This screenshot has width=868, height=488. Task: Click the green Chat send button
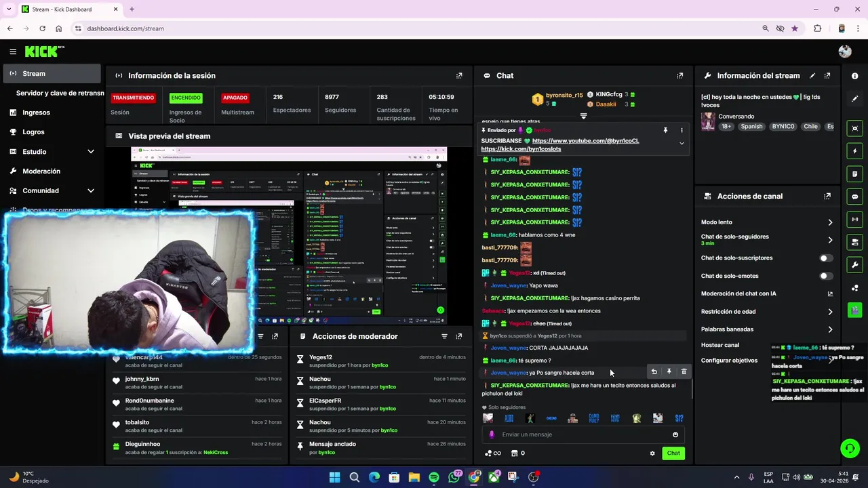pyautogui.click(x=673, y=453)
